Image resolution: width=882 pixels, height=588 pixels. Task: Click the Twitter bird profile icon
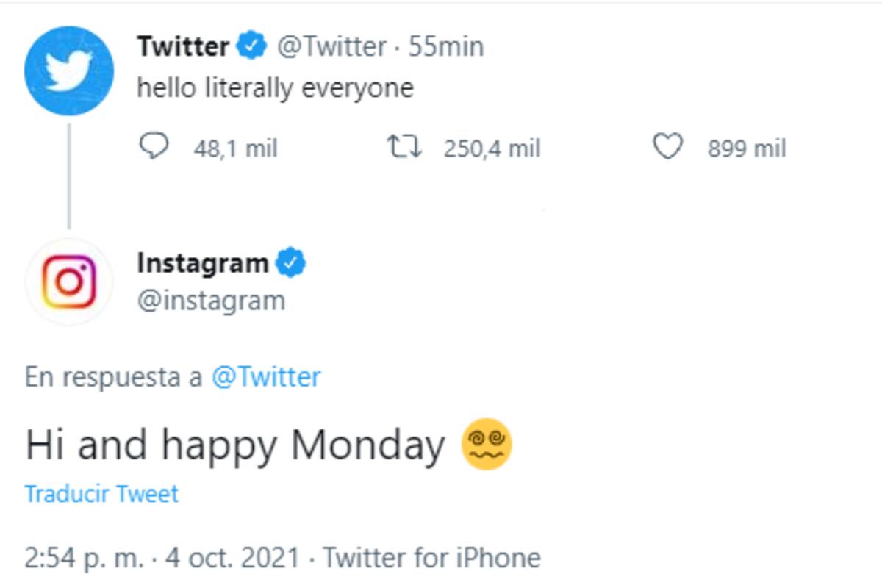point(68,68)
